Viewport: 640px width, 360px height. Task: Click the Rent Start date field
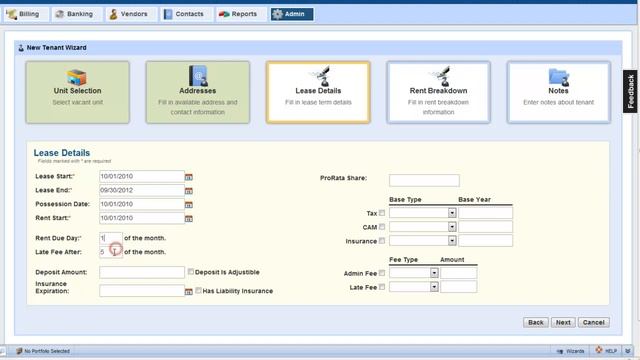(142, 218)
